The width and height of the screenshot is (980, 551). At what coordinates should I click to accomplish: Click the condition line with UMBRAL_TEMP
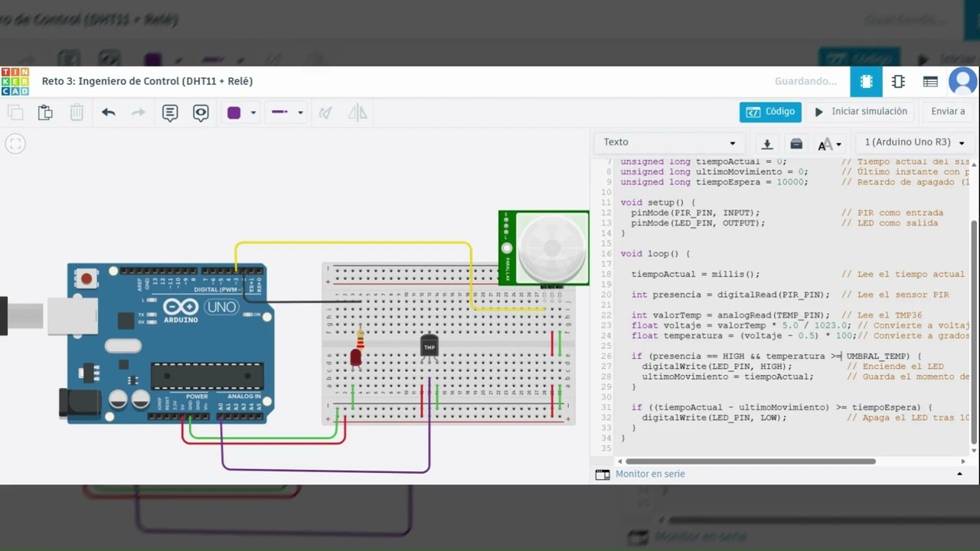[776, 356]
